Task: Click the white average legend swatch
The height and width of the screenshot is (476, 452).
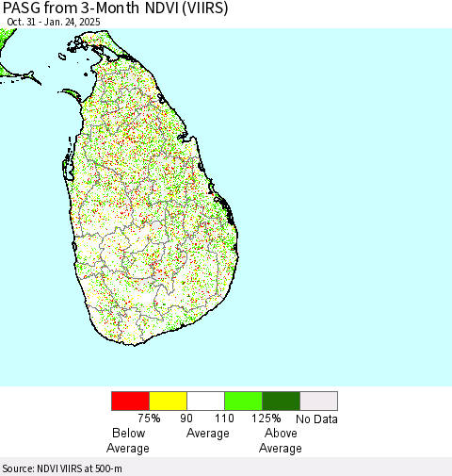Action: (205, 401)
